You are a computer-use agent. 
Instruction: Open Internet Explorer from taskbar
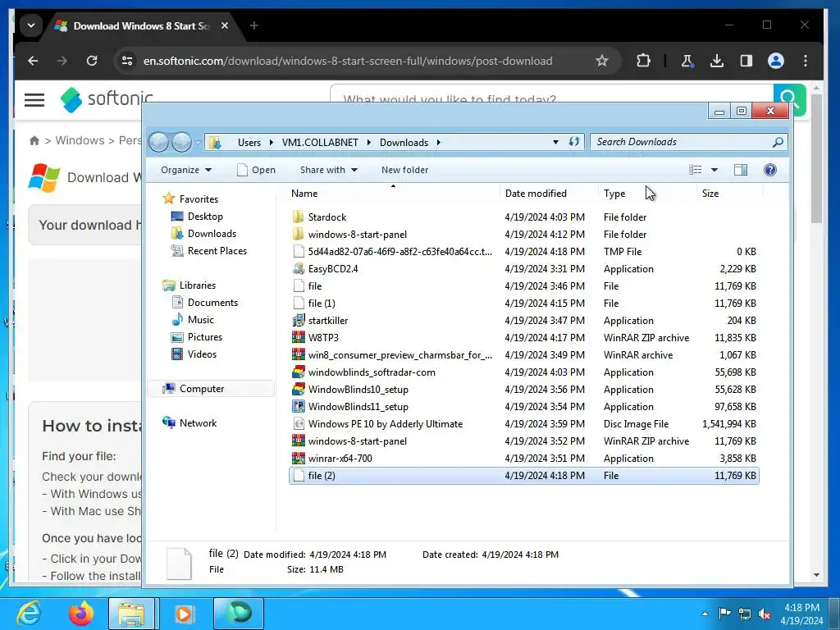29,613
